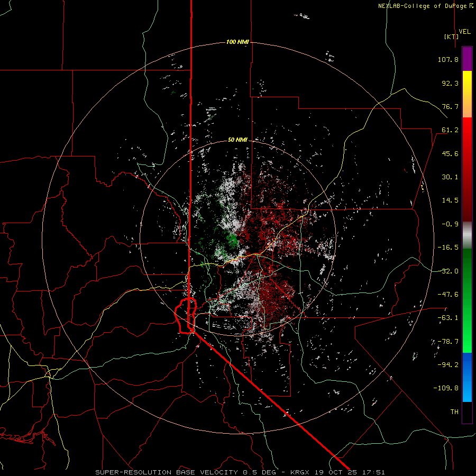Click the -0.9 velocity scale value

coord(450,224)
